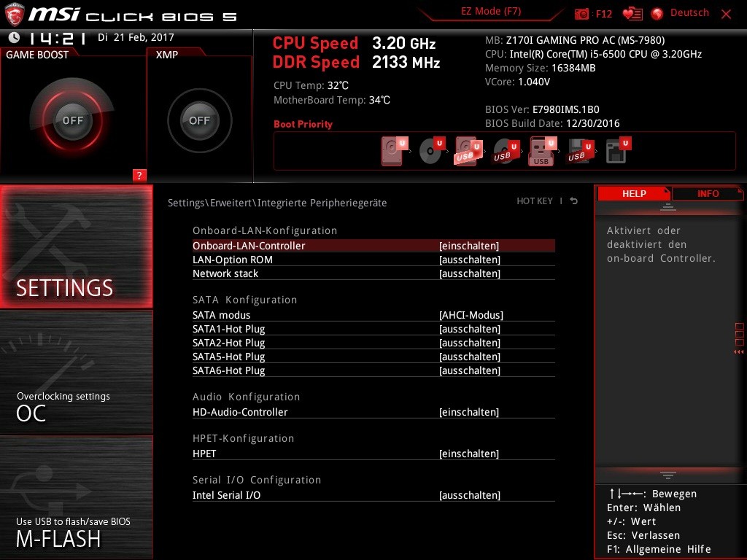Click the back arrow next to HOT KEY
Viewport: 747px width, 560px height.
pyautogui.click(x=573, y=201)
